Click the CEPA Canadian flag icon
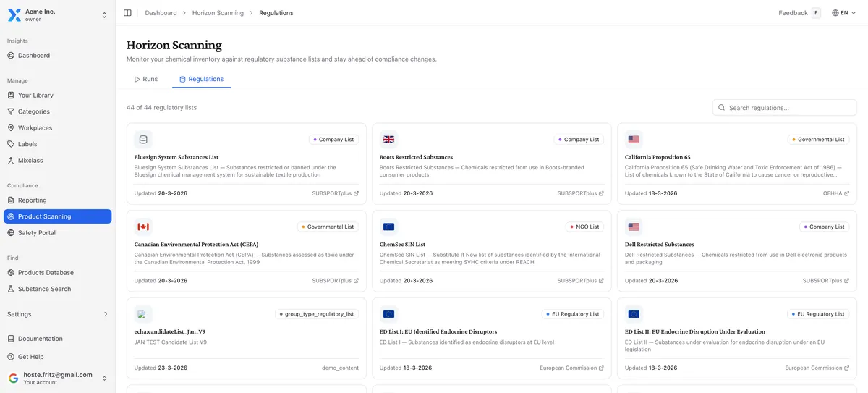The height and width of the screenshot is (393, 868). click(x=143, y=227)
